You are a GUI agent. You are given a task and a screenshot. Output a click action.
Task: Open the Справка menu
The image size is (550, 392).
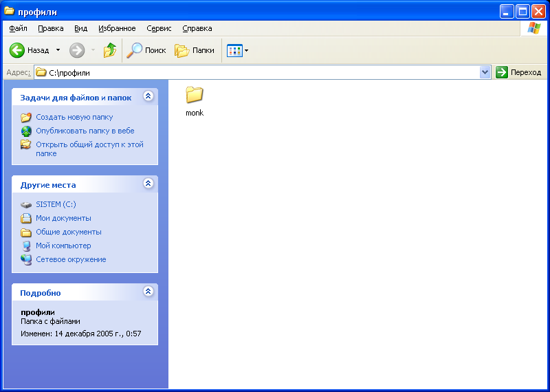[x=197, y=28]
